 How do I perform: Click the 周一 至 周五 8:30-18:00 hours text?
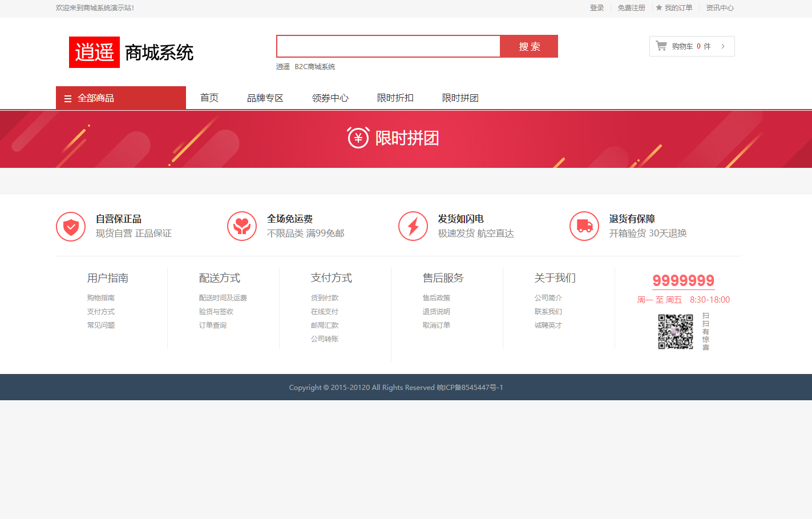pyautogui.click(x=684, y=300)
